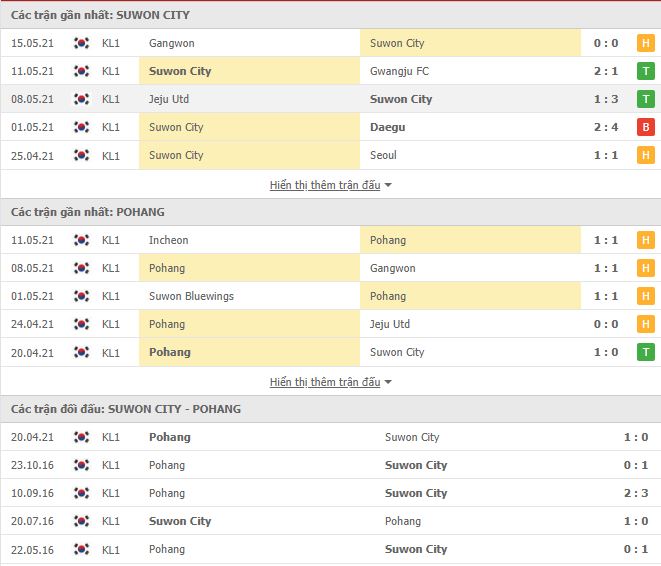This screenshot has height=566, width=661.
Task: Click the orange H badge for Suwon Bluewings match
Action: click(x=645, y=296)
